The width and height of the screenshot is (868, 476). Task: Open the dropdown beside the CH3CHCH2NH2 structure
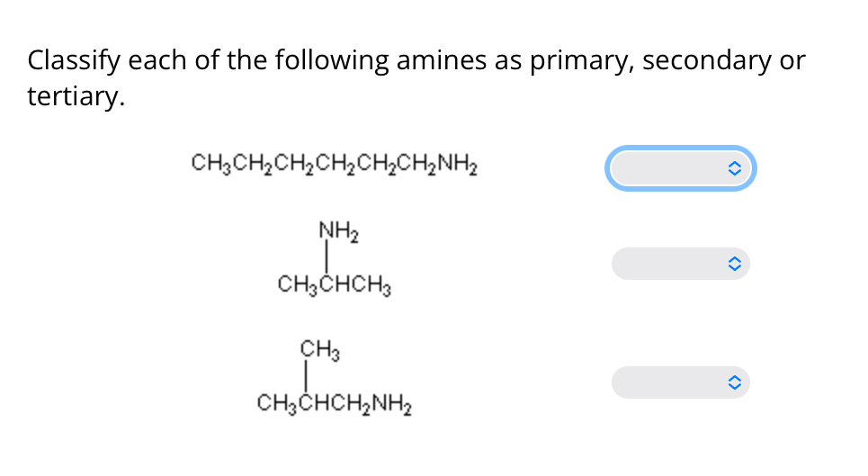pos(680,382)
